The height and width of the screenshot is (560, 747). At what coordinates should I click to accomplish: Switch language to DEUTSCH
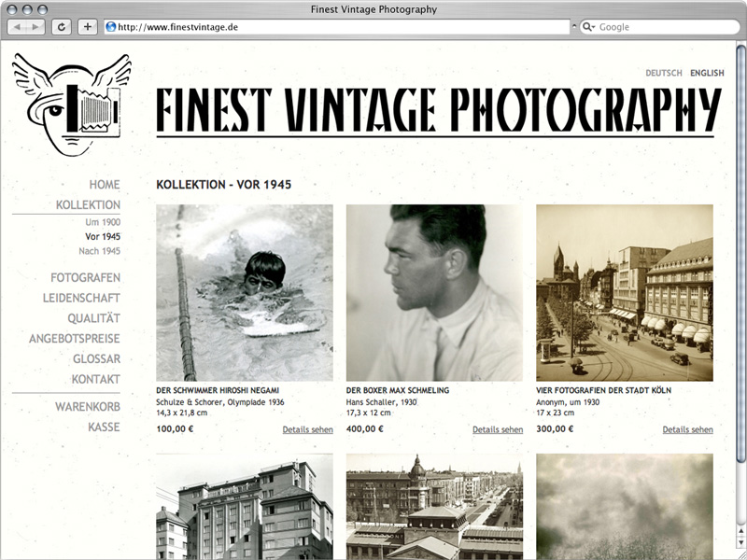(664, 73)
